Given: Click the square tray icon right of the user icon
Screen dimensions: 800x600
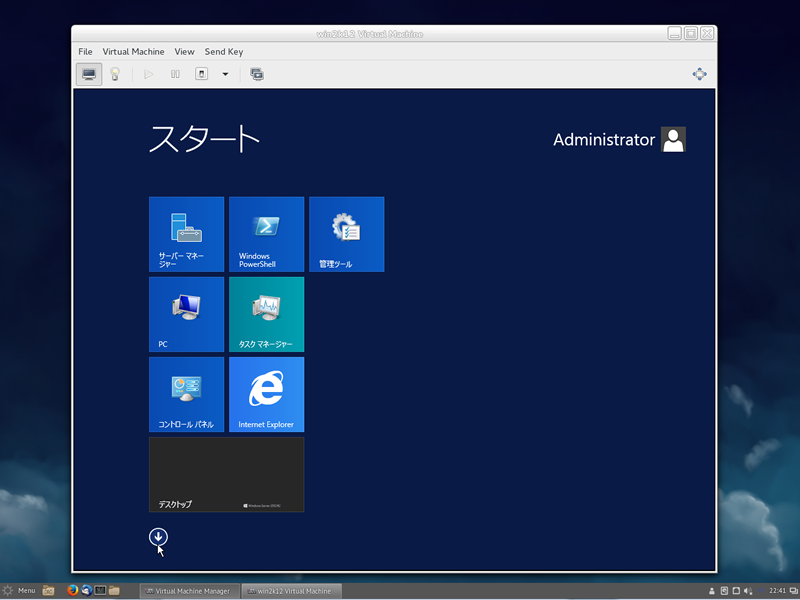Looking at the screenshot, I should pos(724,591).
